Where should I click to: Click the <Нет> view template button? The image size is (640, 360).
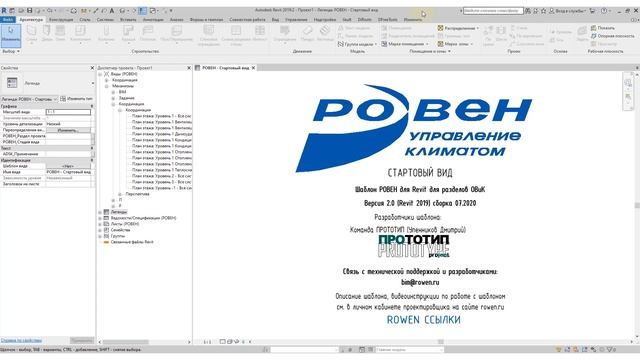tap(68, 166)
